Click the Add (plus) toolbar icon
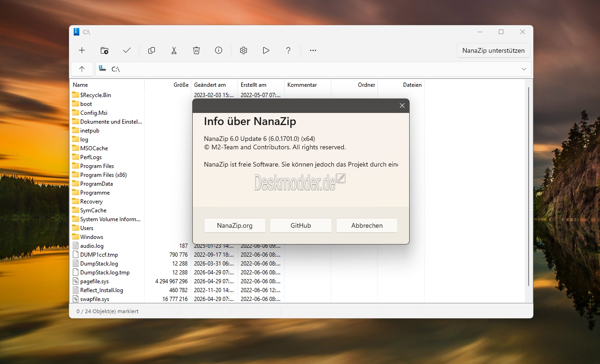Screen dimensions: 600x364 click(x=82, y=50)
